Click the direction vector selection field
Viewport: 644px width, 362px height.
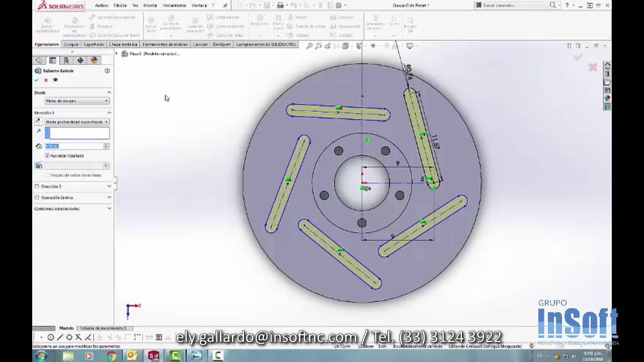tap(77, 133)
